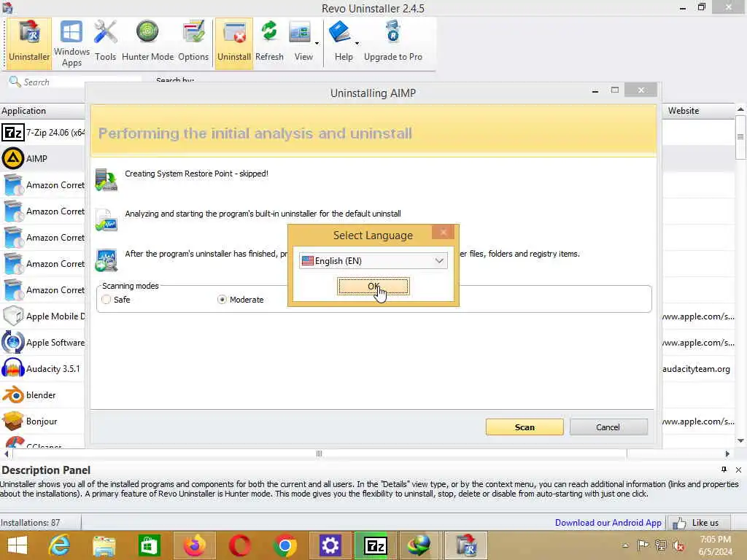This screenshot has width=747, height=560.
Task: Open Revo Uninstaller taskbar icon
Action: click(x=466, y=545)
